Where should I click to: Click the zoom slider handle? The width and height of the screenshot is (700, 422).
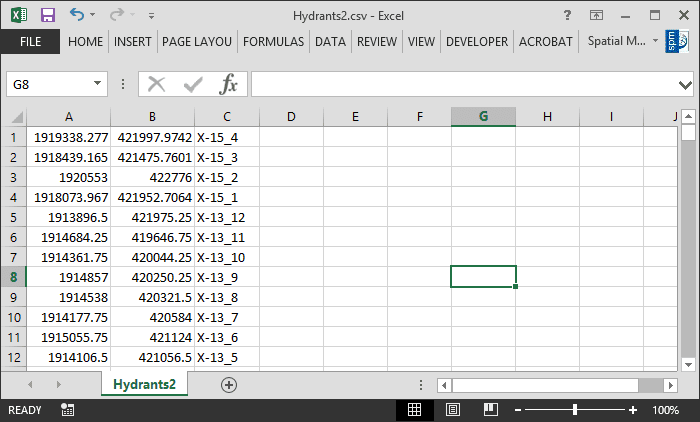[x=575, y=410]
